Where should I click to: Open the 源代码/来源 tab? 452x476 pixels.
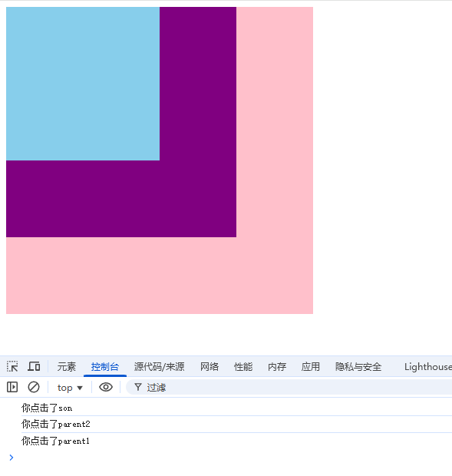[160, 367]
